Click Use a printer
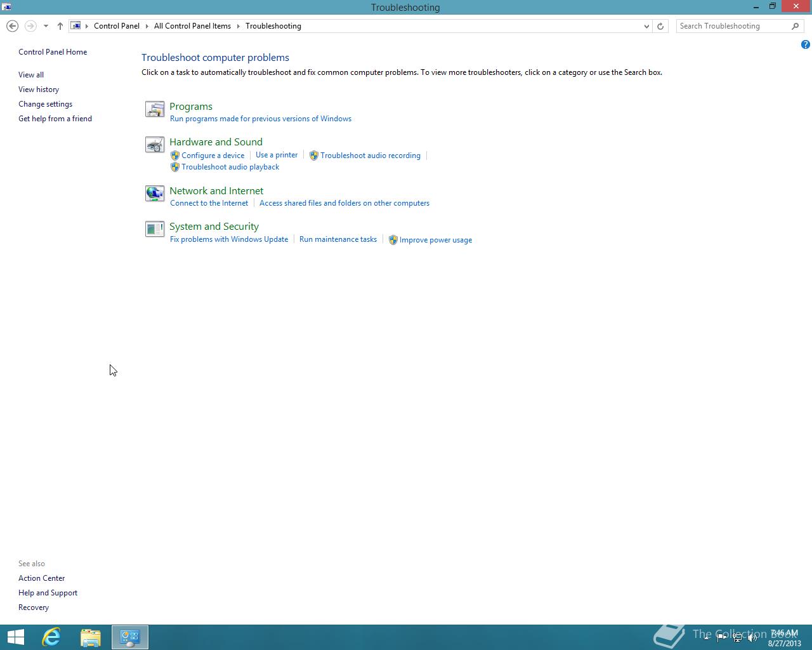812x650 pixels. [x=277, y=155]
